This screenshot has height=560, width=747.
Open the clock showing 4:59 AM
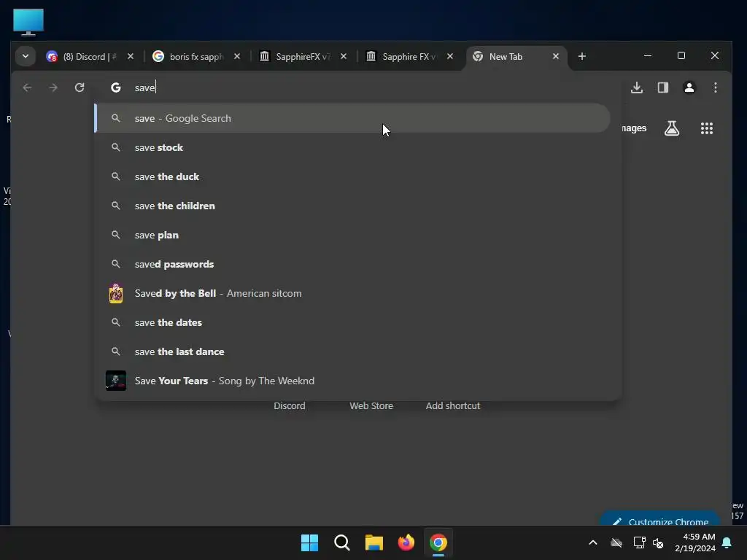(695, 542)
